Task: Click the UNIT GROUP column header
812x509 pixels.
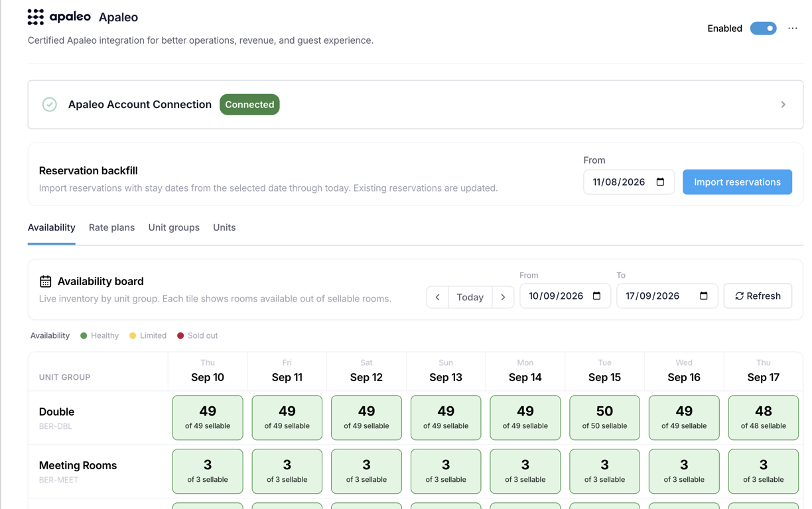Action: [x=64, y=377]
